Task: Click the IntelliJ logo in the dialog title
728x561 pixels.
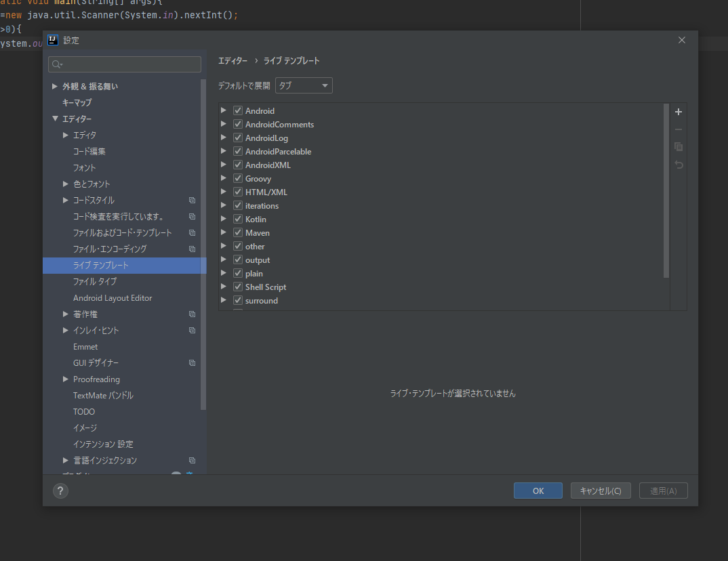Action: point(53,40)
